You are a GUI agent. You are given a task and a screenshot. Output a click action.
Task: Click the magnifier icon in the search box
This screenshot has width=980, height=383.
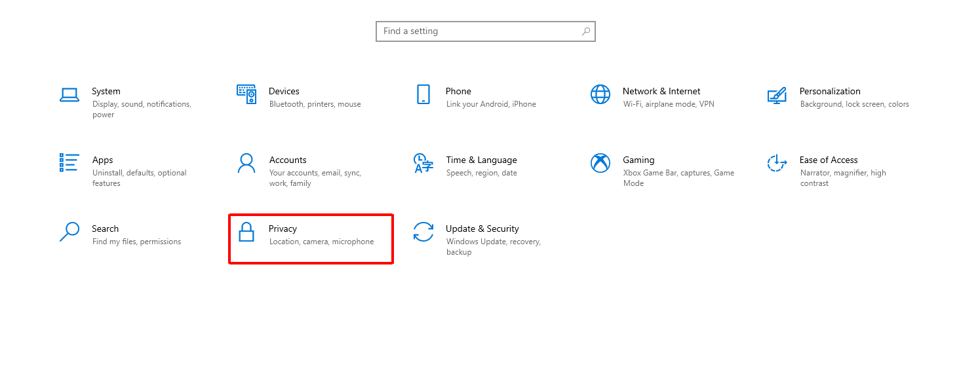[585, 31]
